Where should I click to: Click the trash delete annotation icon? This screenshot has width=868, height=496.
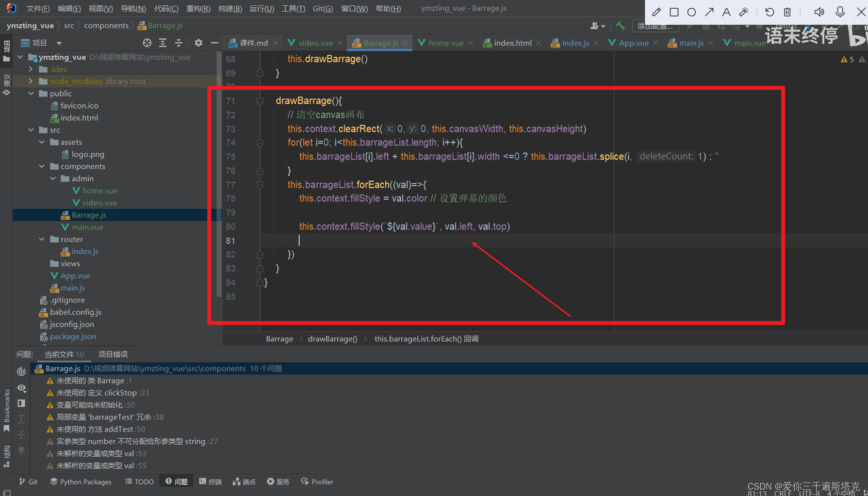(787, 12)
